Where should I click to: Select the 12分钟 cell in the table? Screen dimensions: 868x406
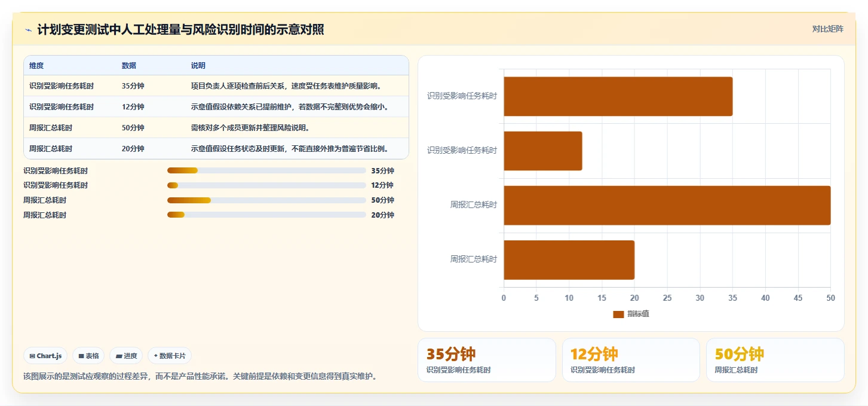tap(133, 107)
